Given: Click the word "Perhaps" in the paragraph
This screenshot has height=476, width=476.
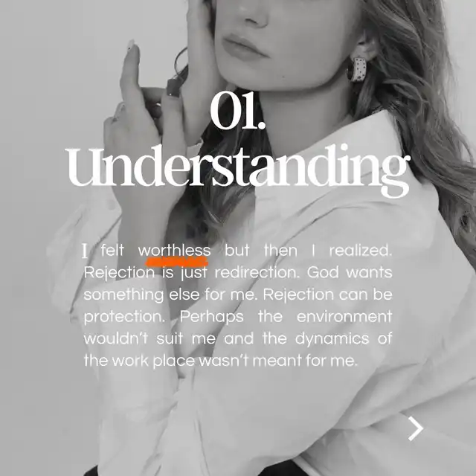Looking at the screenshot, I should coord(211,318).
